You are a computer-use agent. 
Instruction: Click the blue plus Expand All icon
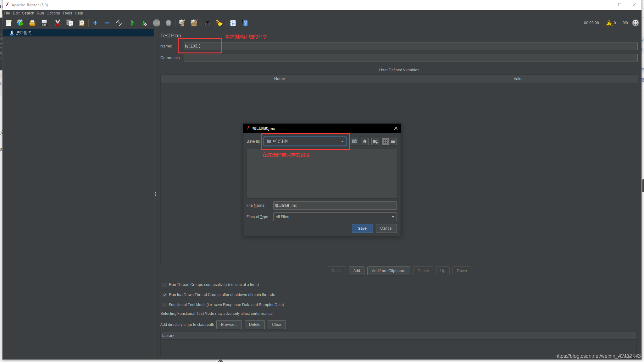95,23
